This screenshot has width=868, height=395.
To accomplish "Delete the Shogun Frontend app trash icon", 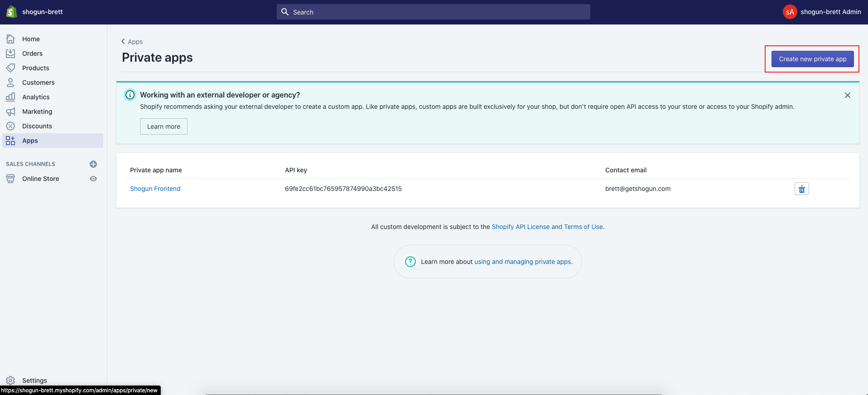I will pyautogui.click(x=802, y=189).
